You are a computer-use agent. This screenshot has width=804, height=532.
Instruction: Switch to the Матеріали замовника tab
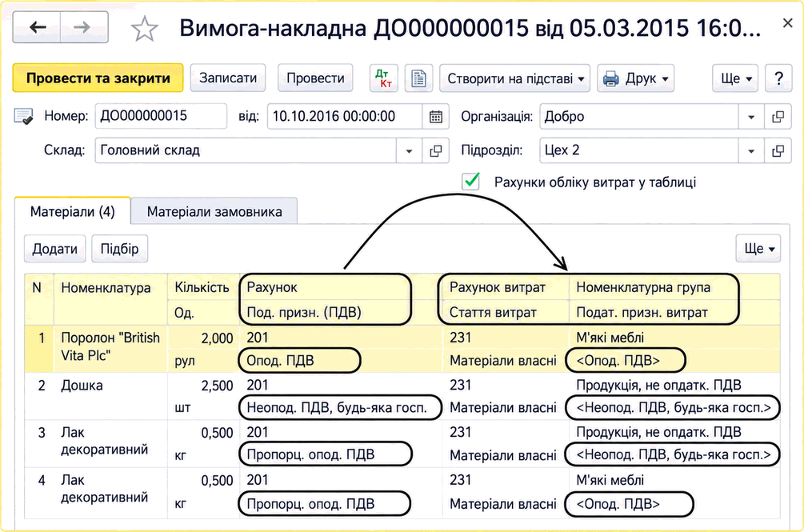214,211
